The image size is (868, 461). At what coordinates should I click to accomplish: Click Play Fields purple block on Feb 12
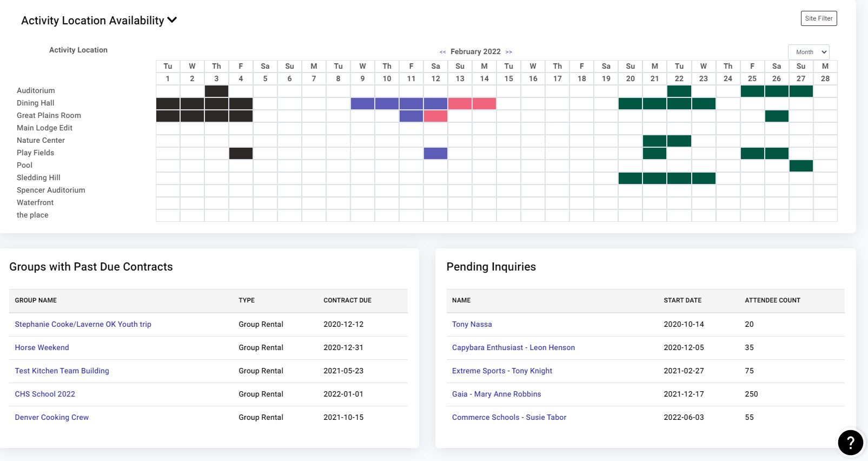435,153
